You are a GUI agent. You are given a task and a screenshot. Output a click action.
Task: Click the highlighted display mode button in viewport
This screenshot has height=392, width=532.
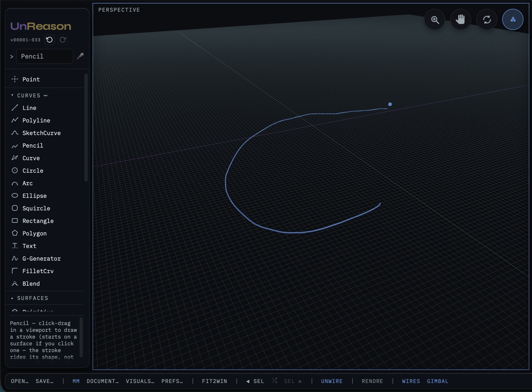click(x=513, y=19)
